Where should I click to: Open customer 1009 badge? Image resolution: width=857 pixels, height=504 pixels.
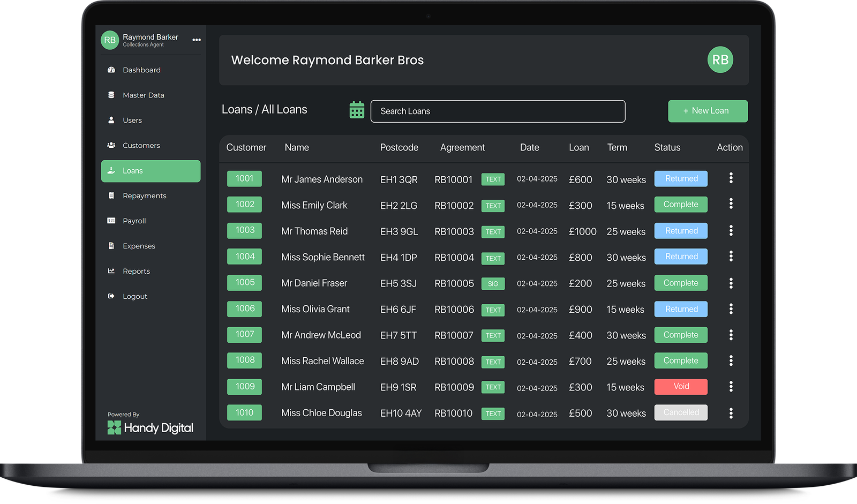click(x=244, y=387)
